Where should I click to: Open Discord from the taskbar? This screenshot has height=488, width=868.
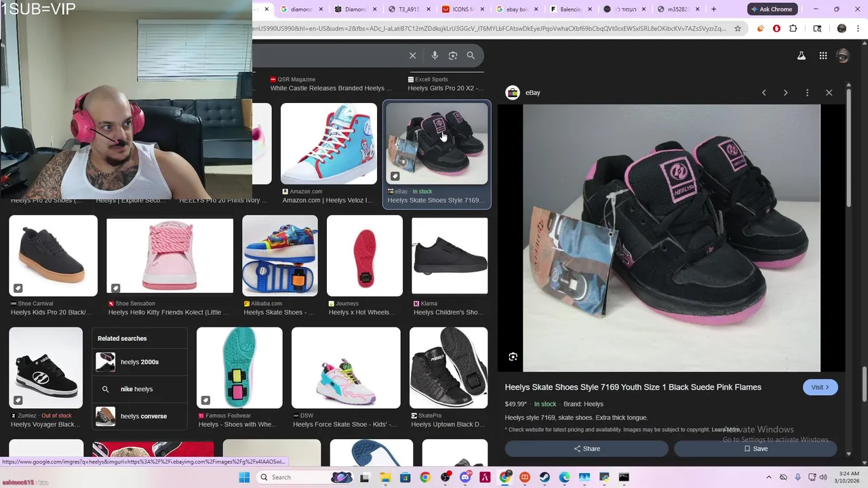tap(465, 477)
